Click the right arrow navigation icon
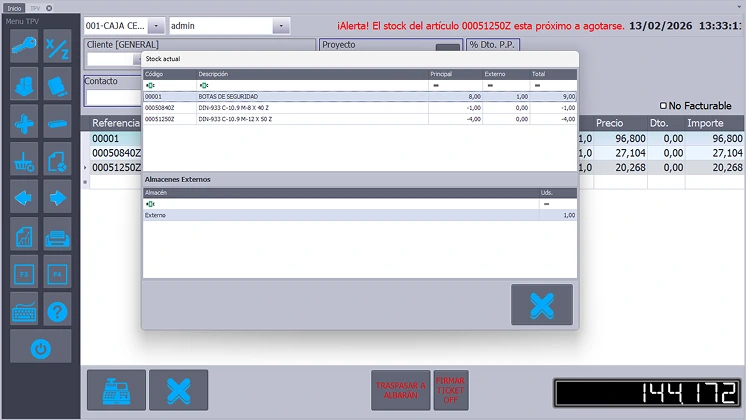Image resolution: width=746 pixels, height=420 pixels. point(57,197)
